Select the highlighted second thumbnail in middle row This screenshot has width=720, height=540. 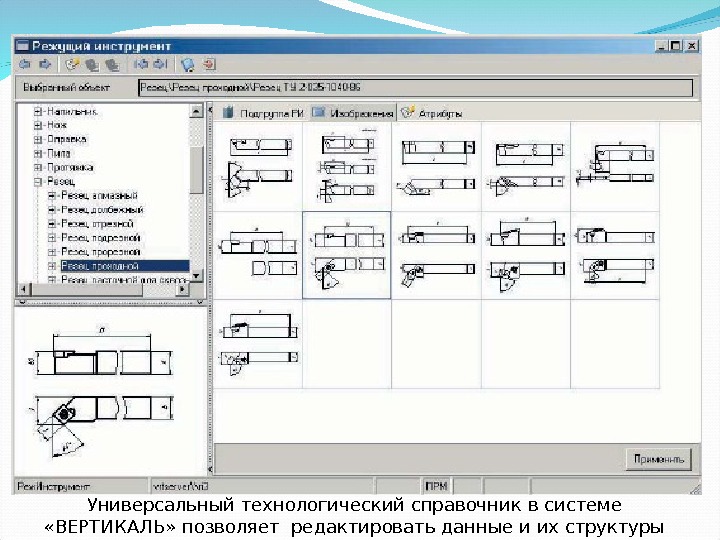[x=347, y=255]
